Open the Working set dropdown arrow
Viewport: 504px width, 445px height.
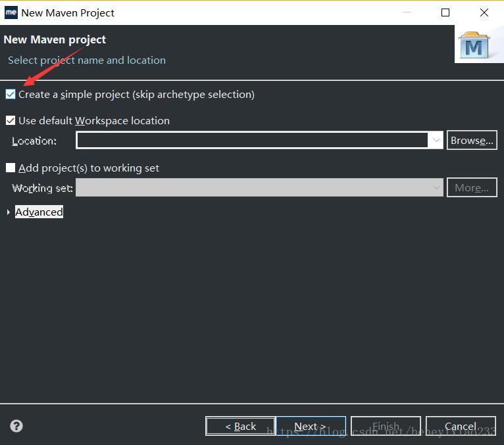[436, 187]
